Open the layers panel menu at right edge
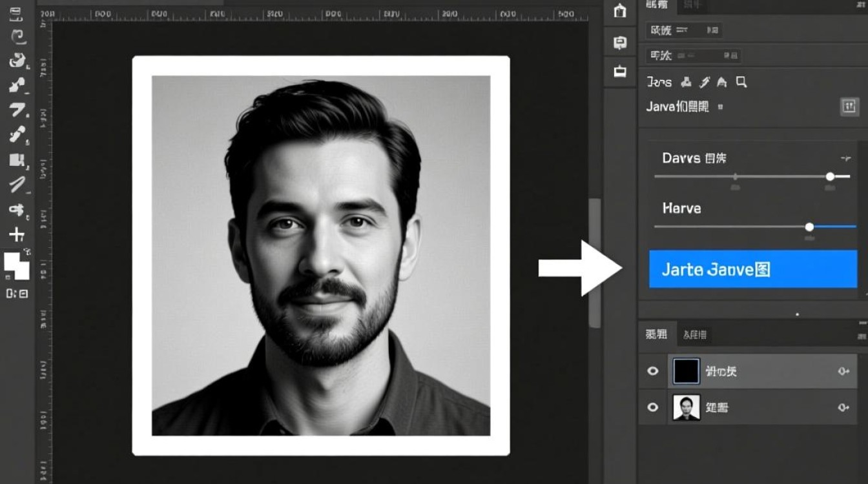The width and height of the screenshot is (868, 484). tap(862, 335)
